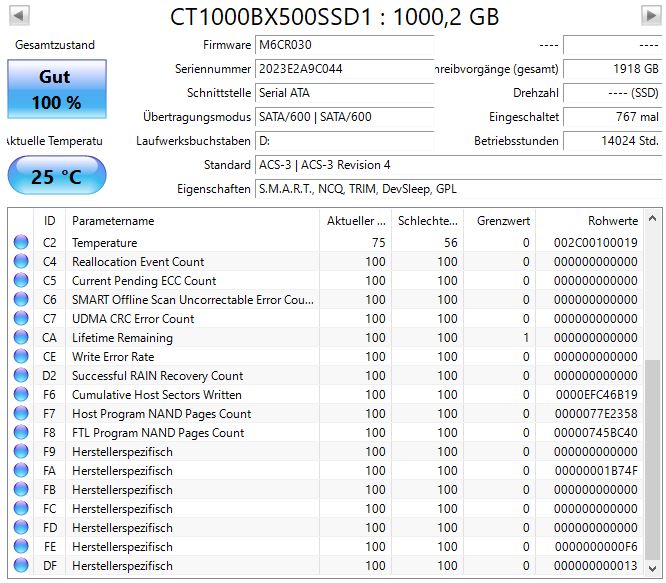The height and width of the screenshot is (583, 666).
Task: Click status icon of Write Error Rate
Action: 21,356
